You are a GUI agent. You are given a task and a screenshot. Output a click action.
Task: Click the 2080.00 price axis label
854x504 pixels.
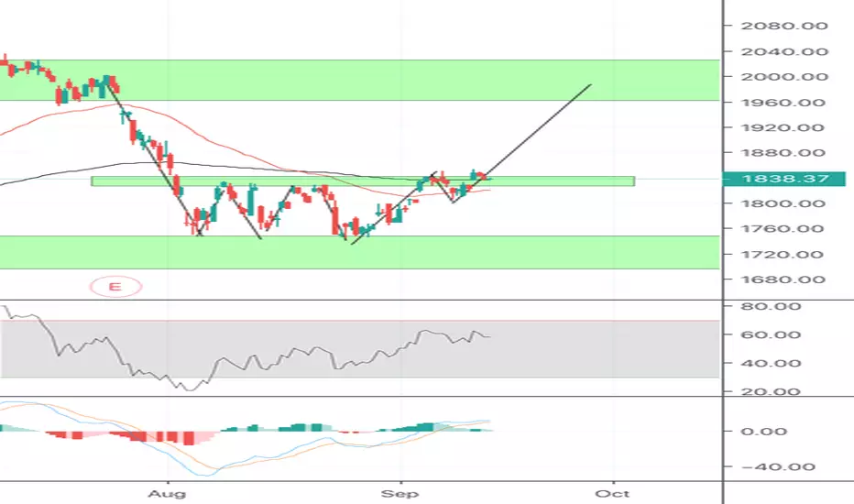click(x=784, y=26)
